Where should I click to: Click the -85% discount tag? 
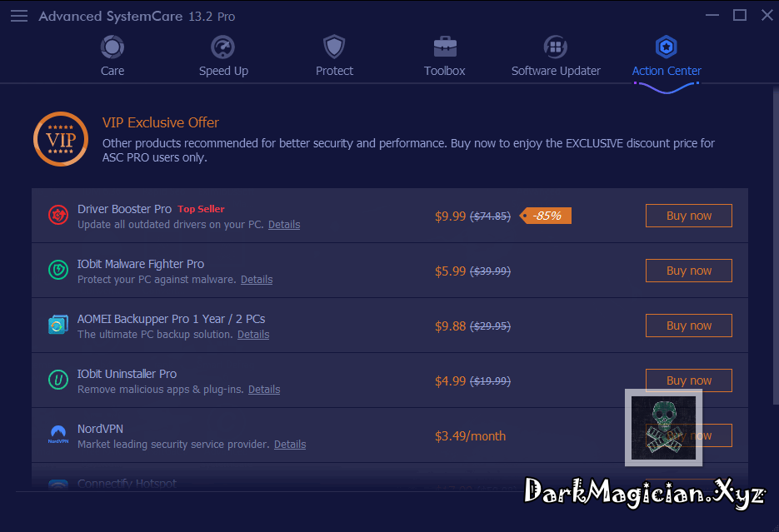(x=546, y=216)
